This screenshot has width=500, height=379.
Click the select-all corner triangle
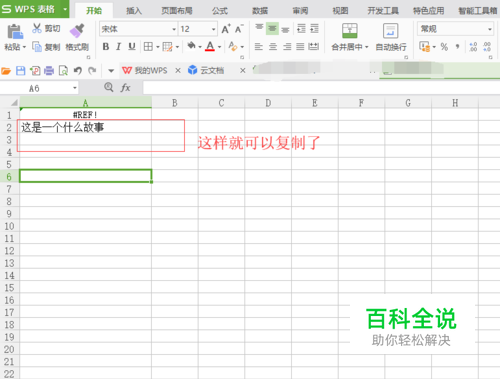(13, 103)
